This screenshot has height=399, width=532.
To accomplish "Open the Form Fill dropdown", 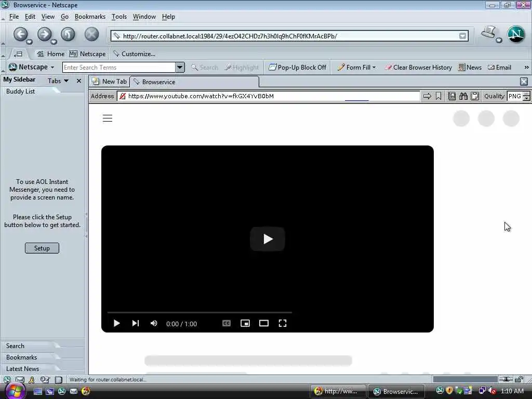I will 356,68.
